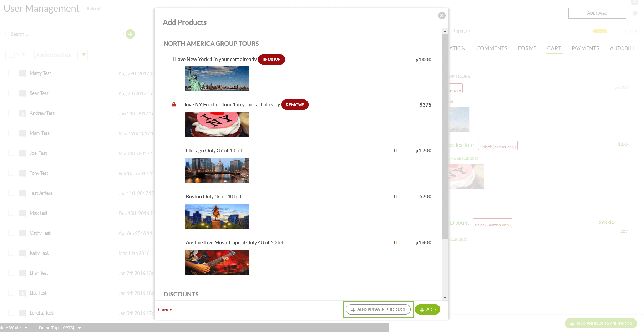This screenshot has width=644, height=332.
Task: Tick the Austin Live Music Capital checkbox
Action: click(175, 242)
